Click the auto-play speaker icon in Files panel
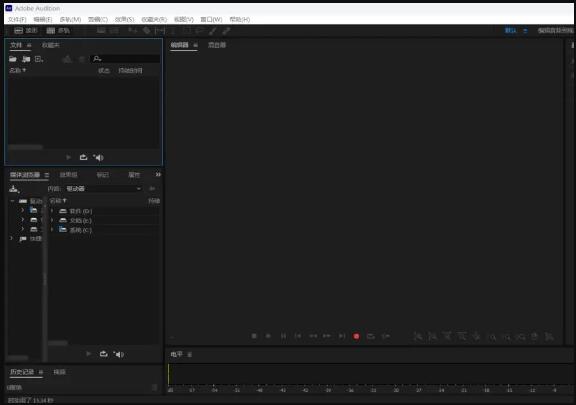This screenshot has height=405, width=576. point(98,158)
